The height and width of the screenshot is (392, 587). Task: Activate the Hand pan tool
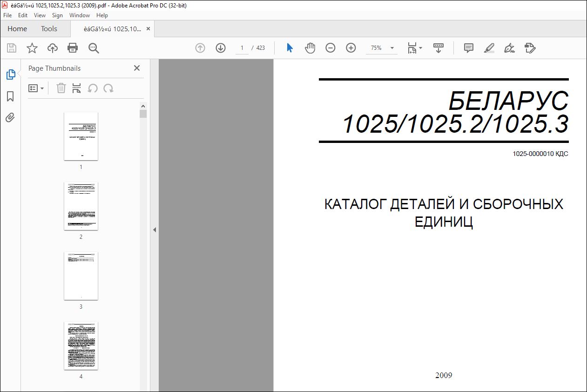(x=310, y=48)
